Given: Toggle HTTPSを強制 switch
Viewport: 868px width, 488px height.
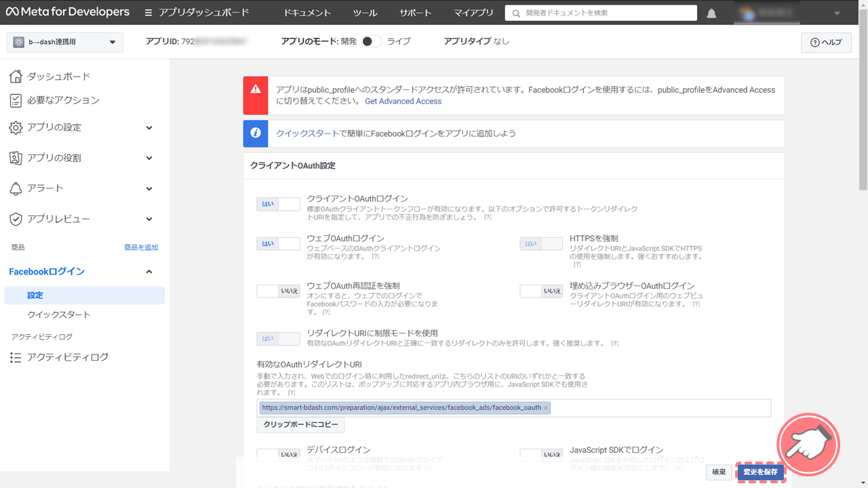Looking at the screenshot, I should pyautogui.click(x=541, y=244).
